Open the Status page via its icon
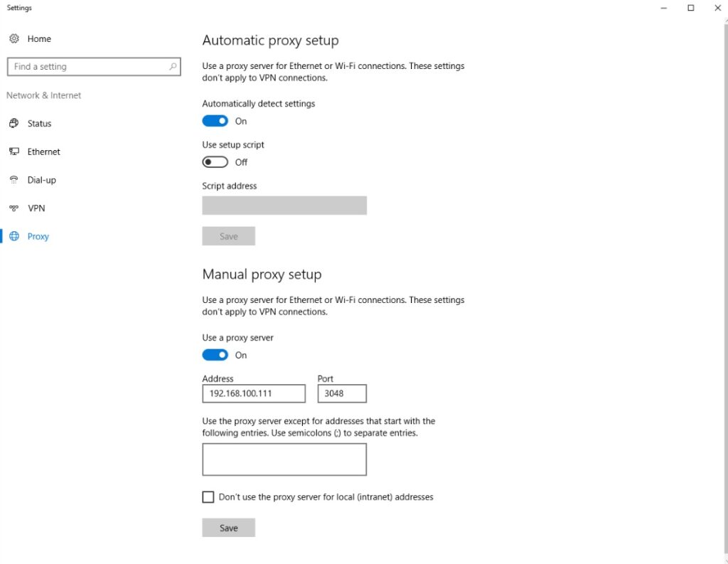The height and width of the screenshot is (564, 728). 14,123
